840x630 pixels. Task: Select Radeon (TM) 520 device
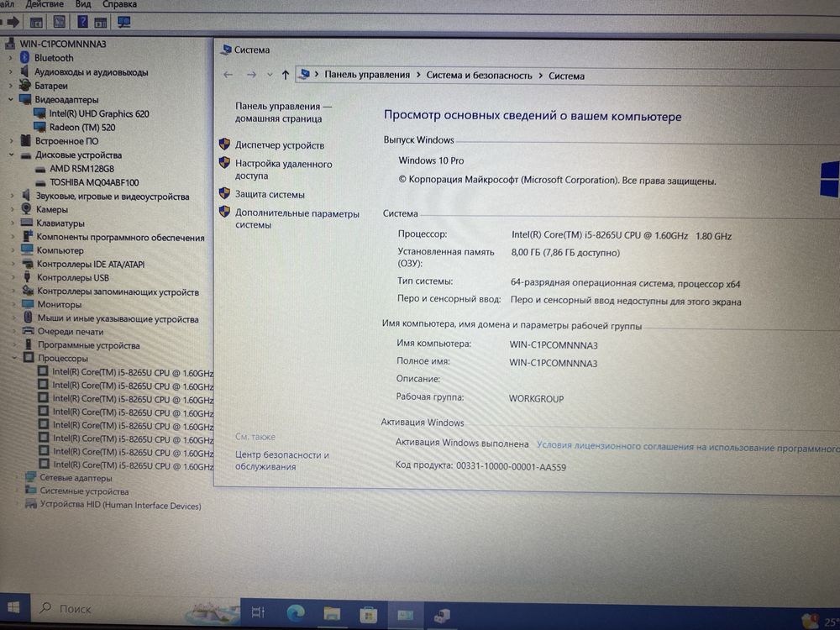point(82,128)
